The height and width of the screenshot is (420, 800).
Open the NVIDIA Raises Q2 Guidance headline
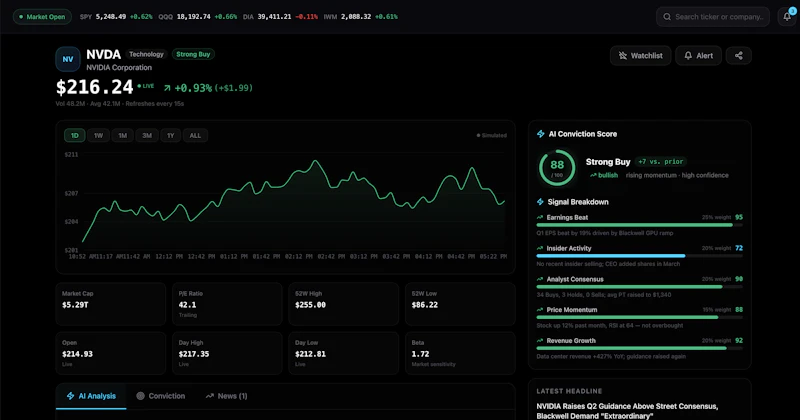coord(627,411)
